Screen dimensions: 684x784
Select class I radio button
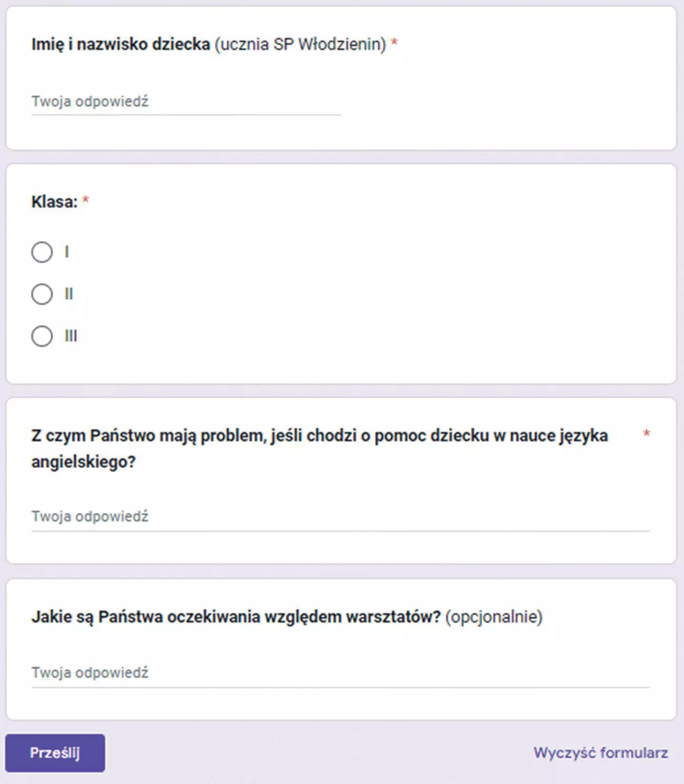pyautogui.click(x=42, y=252)
